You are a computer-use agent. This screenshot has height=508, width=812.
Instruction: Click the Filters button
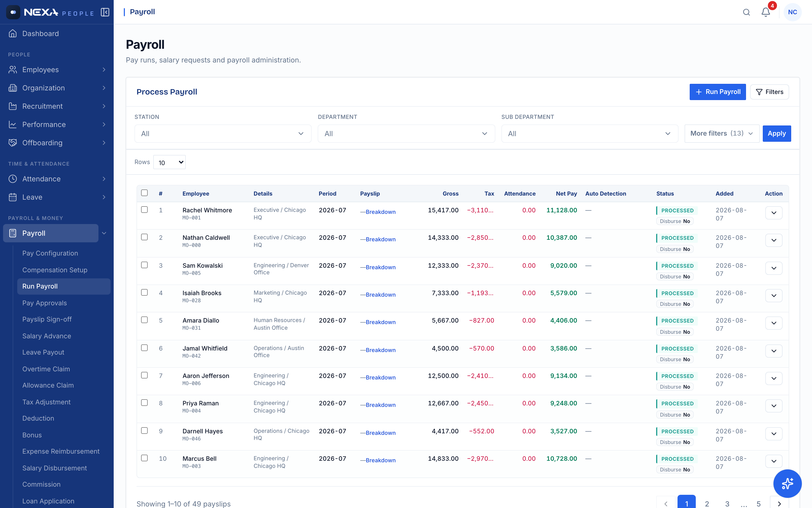coord(769,92)
